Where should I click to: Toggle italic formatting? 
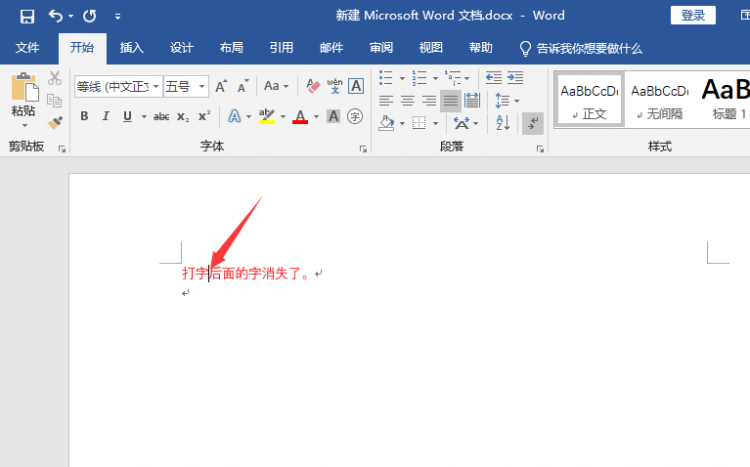(x=106, y=116)
